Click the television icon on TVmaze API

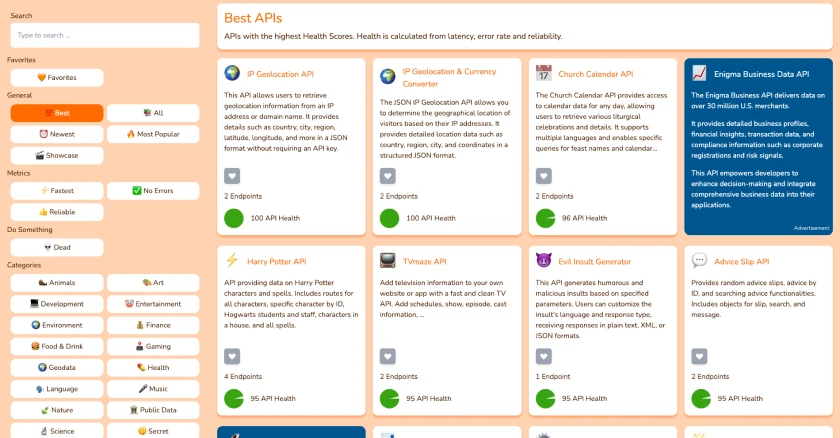pyautogui.click(x=387, y=261)
